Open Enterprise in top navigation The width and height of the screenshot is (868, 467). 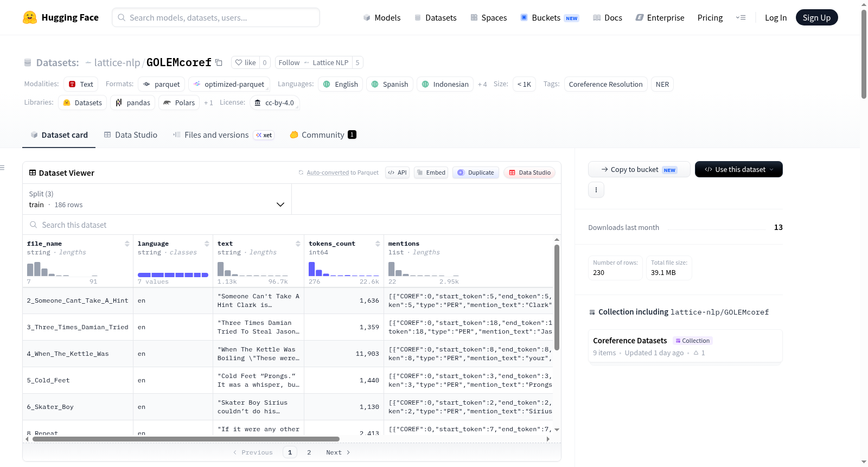pyautogui.click(x=660, y=17)
